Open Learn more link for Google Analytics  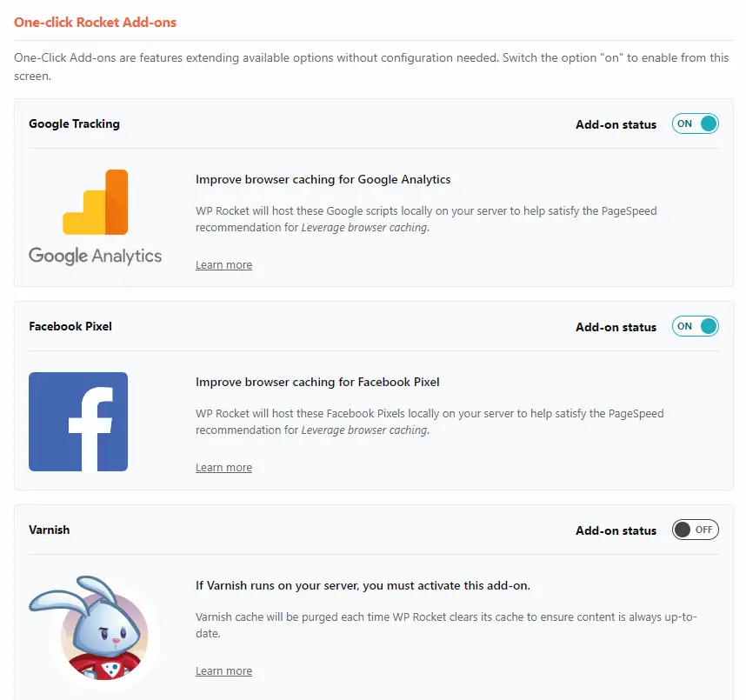pos(223,265)
